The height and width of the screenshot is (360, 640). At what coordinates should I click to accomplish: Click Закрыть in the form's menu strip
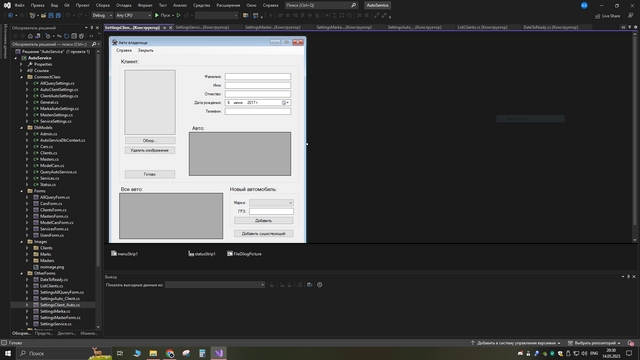click(x=145, y=50)
